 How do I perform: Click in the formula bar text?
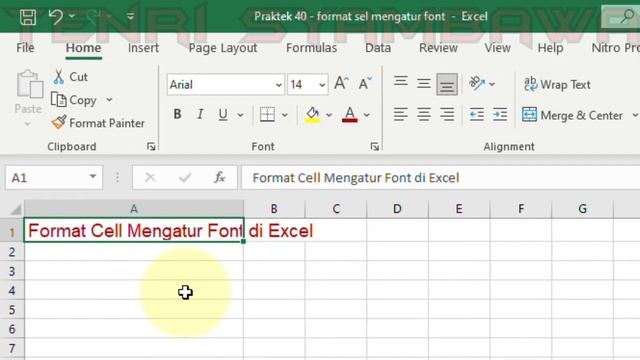point(356,178)
